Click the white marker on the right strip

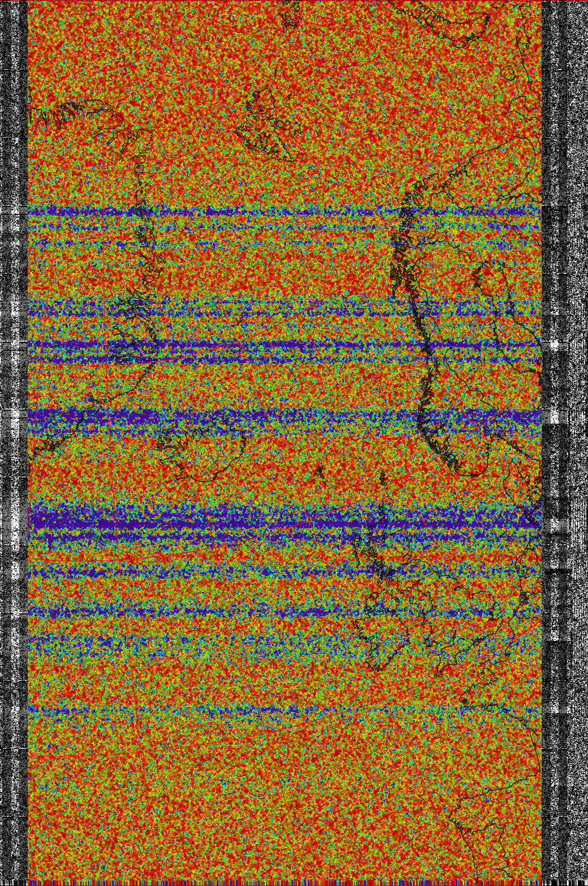[x=554, y=344]
